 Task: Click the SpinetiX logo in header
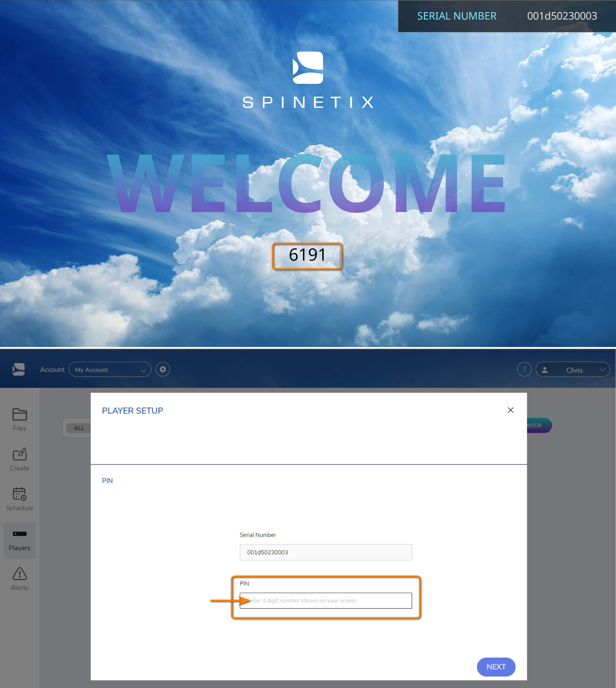[19, 369]
